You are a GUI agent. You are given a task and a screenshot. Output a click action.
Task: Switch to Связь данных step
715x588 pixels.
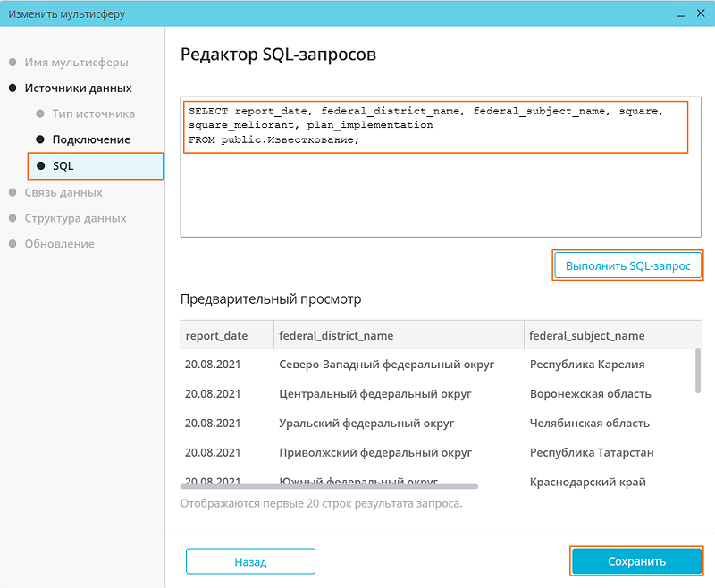pos(63,192)
